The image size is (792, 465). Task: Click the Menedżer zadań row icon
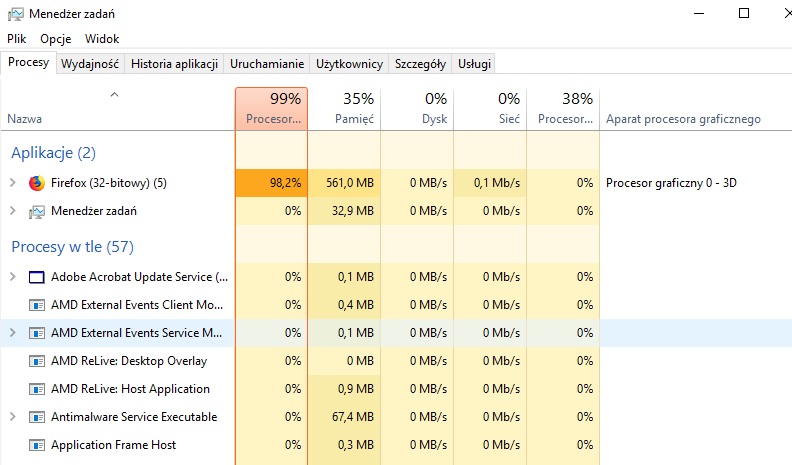tap(36, 212)
